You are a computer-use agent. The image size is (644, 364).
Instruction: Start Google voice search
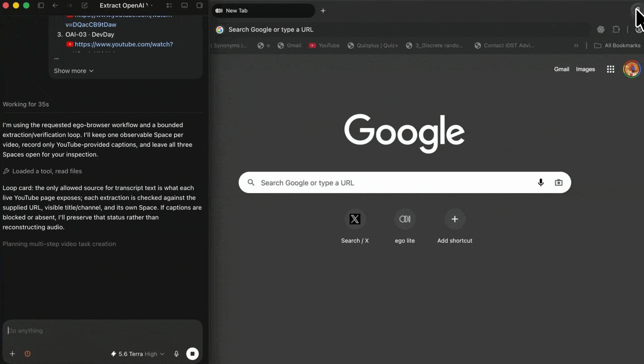pyautogui.click(x=541, y=183)
